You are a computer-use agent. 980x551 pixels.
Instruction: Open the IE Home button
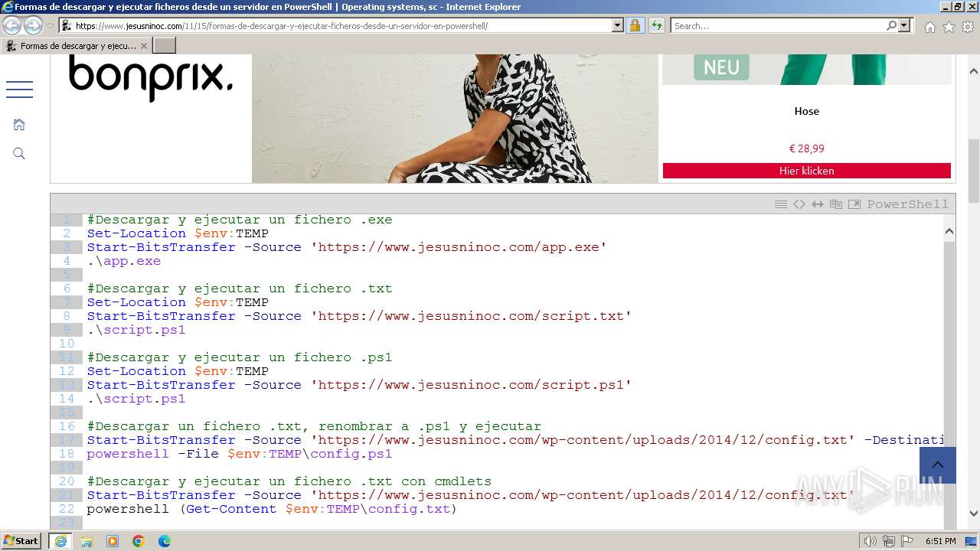pos(929,27)
